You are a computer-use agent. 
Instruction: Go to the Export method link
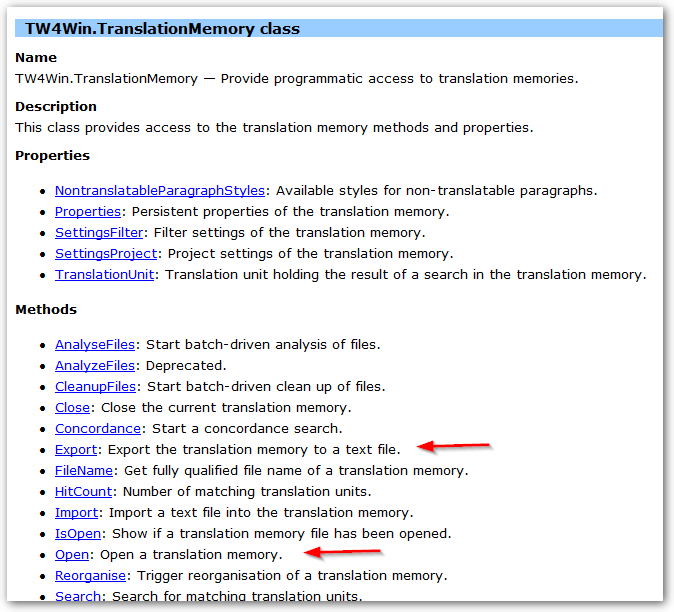tap(76, 450)
